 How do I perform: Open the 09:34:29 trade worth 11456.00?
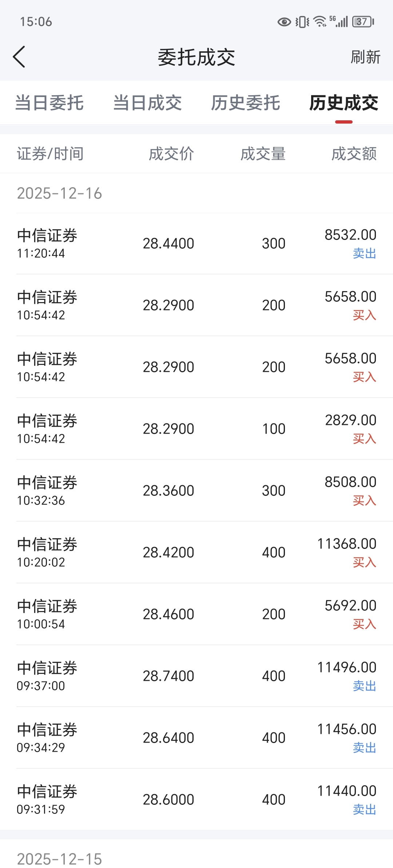196,738
